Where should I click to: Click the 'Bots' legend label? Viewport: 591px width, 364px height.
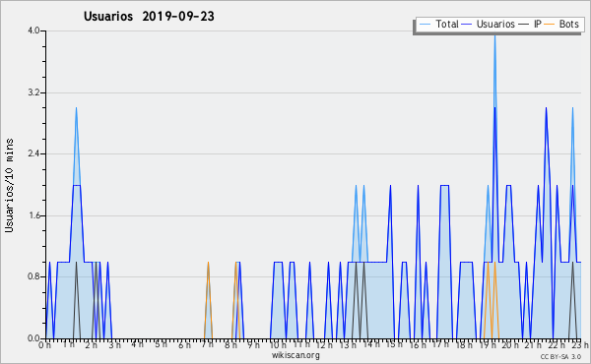pyautogui.click(x=568, y=24)
